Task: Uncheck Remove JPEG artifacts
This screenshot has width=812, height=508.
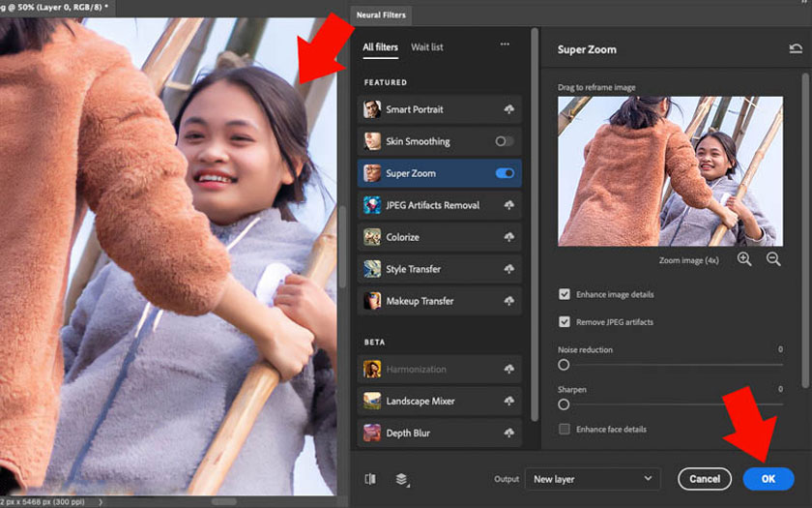Action: click(x=565, y=321)
